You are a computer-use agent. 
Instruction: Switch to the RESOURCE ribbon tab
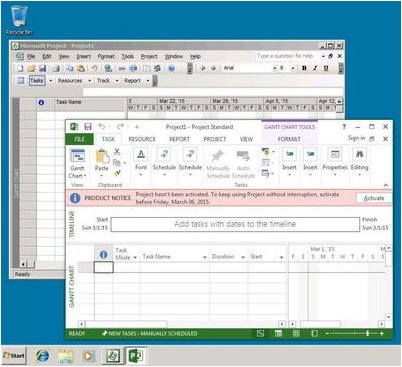coord(142,139)
